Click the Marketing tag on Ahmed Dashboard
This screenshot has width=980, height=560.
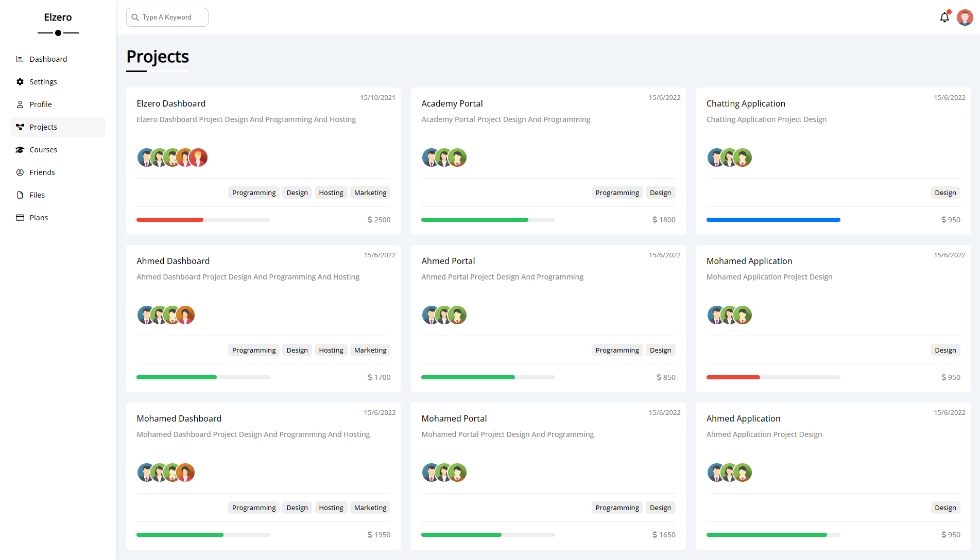[370, 350]
